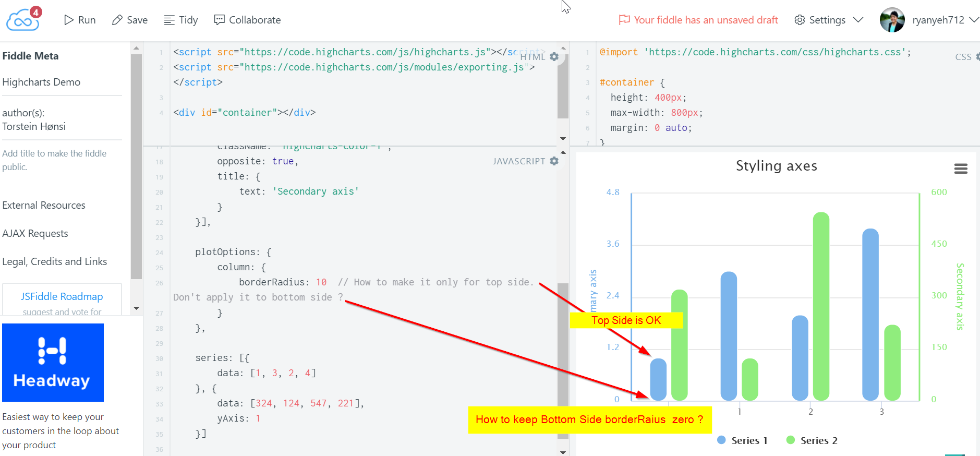Click the settings gear icon in the top bar
Viewport: 980px width, 456px height.
point(800,20)
